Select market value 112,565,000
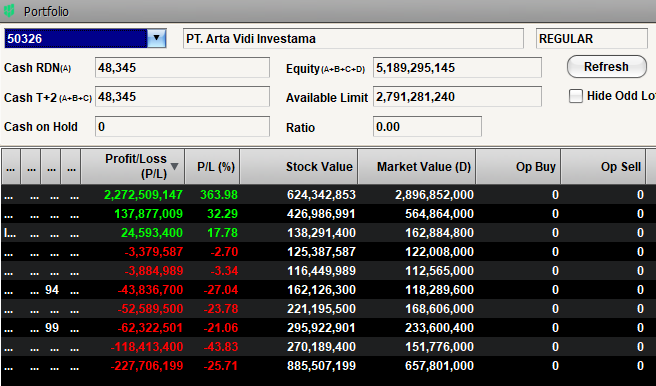 tap(439, 271)
